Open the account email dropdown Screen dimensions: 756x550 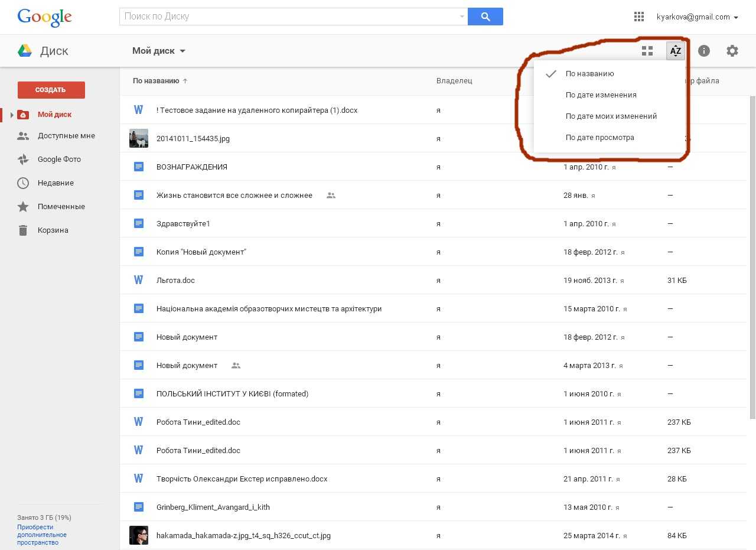[698, 17]
